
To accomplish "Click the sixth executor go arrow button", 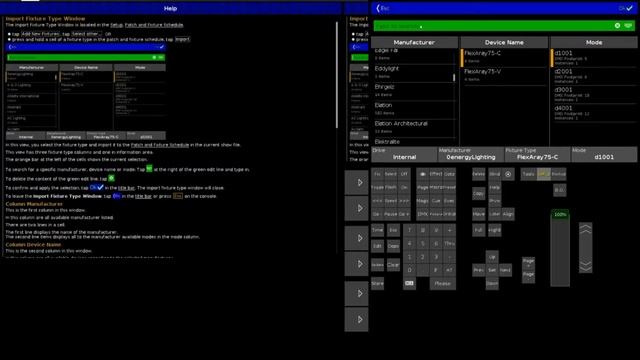I will [x=356, y=319].
